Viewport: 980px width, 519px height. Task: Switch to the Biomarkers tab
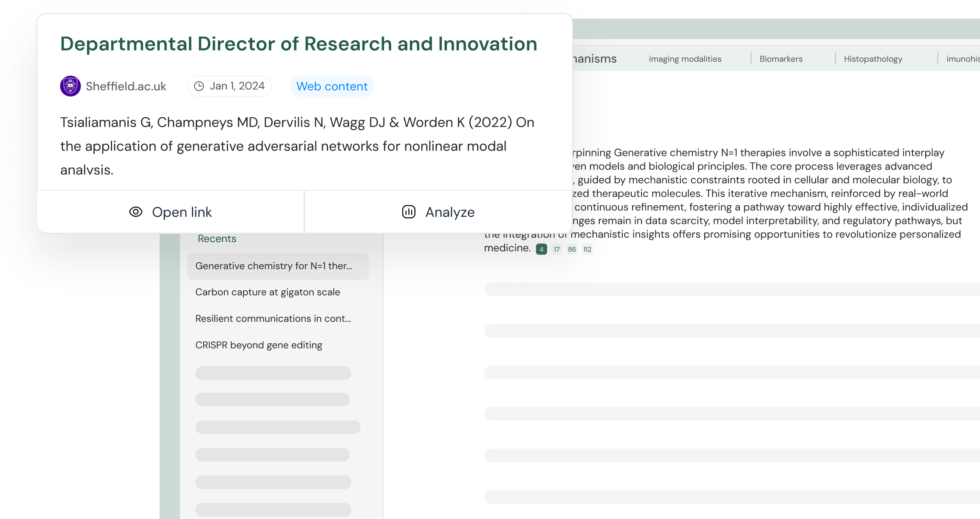point(781,59)
